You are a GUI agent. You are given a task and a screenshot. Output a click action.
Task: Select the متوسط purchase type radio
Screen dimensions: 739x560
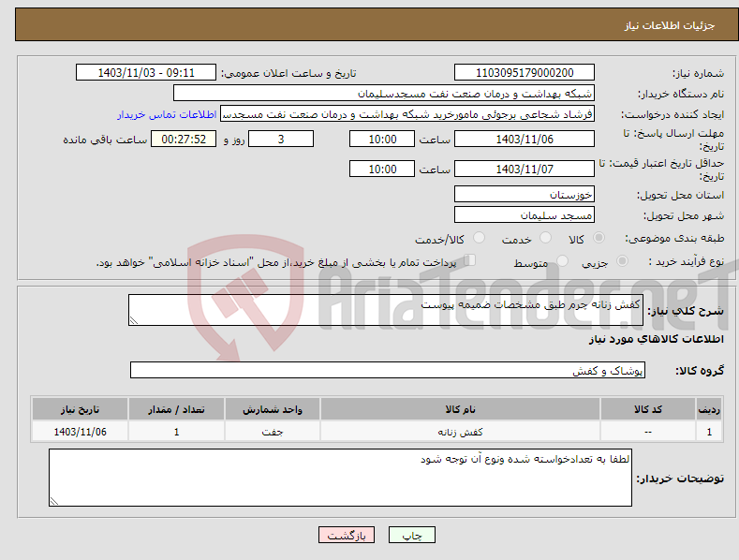562,260
